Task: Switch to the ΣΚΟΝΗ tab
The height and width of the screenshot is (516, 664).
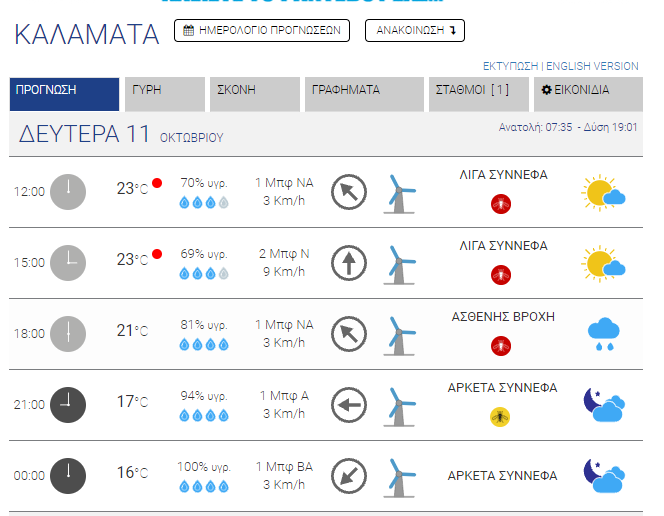Action: point(256,93)
